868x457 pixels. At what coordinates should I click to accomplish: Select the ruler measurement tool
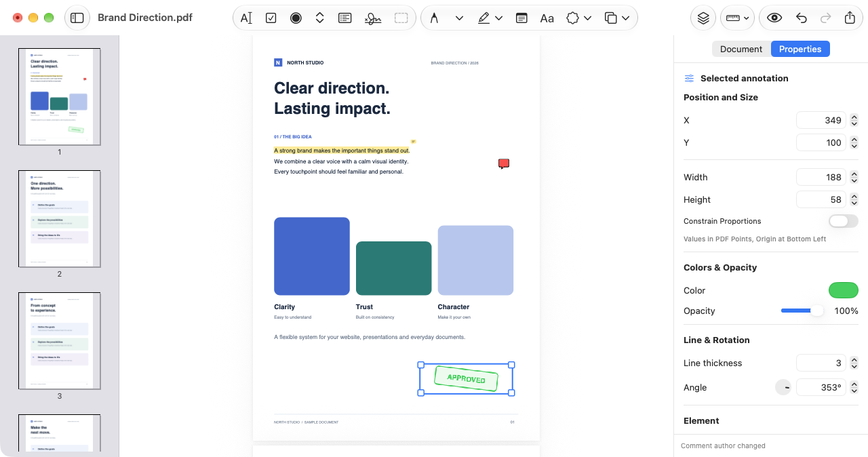tap(732, 18)
